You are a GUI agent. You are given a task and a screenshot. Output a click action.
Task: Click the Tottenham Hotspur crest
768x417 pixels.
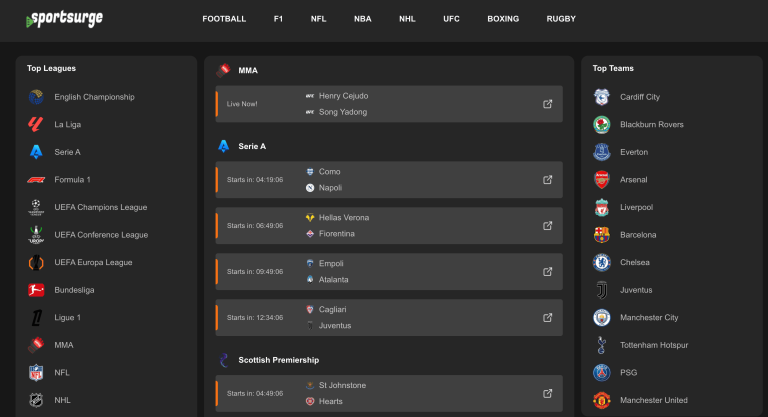pos(601,345)
